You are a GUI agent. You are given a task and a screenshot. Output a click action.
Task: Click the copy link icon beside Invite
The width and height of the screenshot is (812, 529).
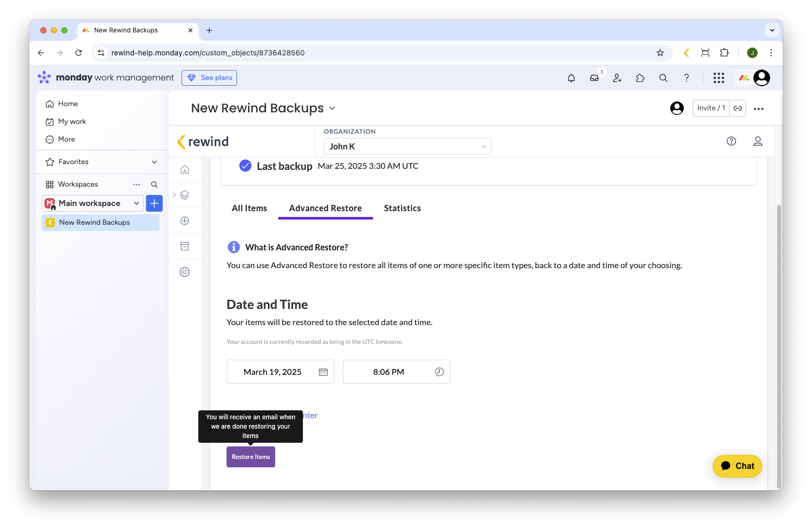[x=738, y=108]
